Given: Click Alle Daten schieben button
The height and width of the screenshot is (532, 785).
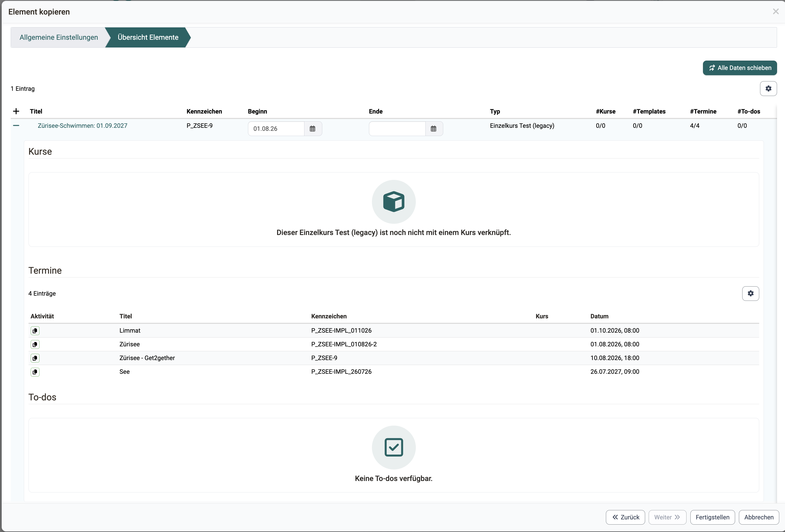Looking at the screenshot, I should pyautogui.click(x=740, y=68).
